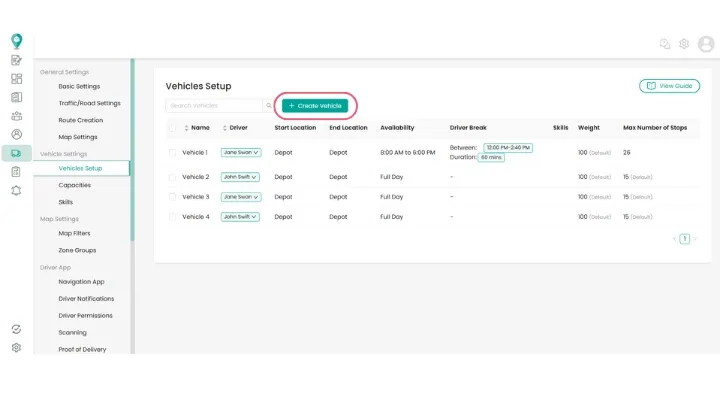
Task: Click the vehicle truck icon in sidebar
Action: [16, 153]
